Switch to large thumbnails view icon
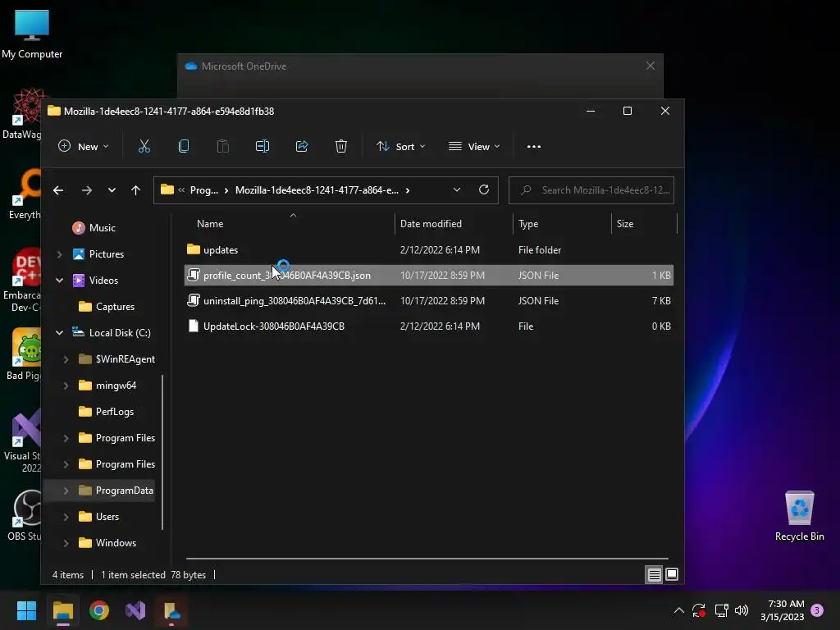 tap(672, 575)
